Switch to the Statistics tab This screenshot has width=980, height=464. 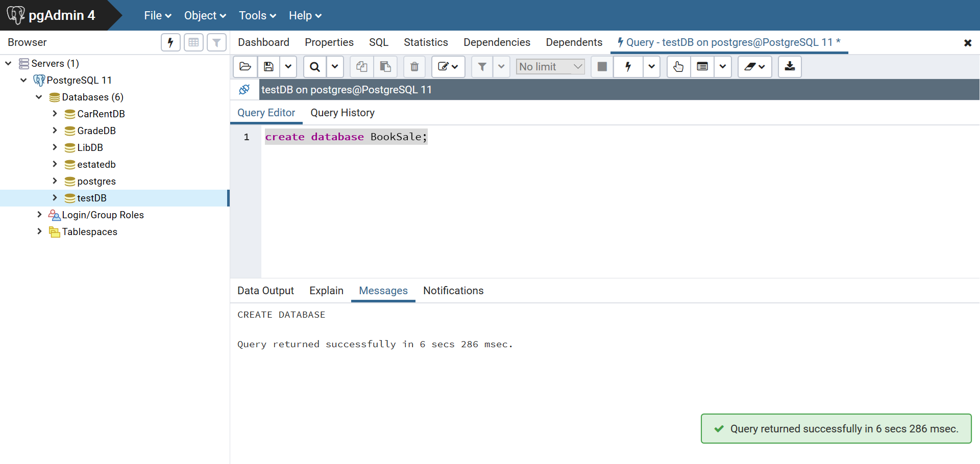[x=426, y=42]
